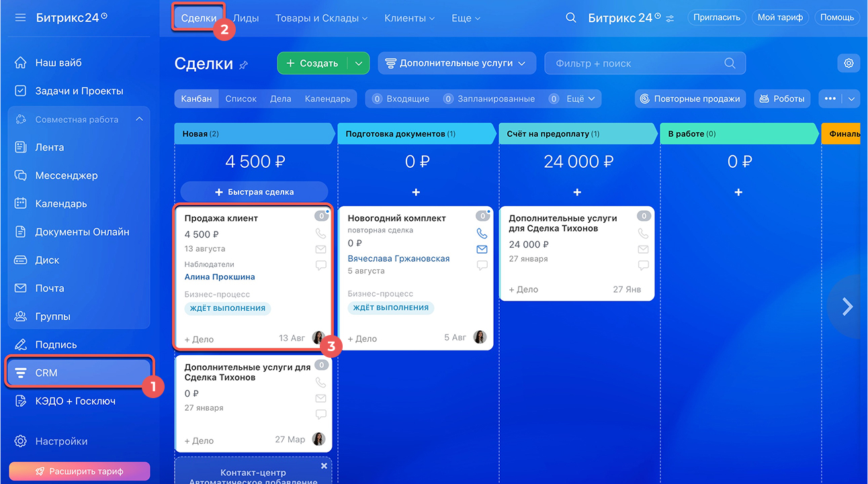Go to the Лиды tab
Image resolution: width=868 pixels, height=484 pixels.
coord(246,18)
